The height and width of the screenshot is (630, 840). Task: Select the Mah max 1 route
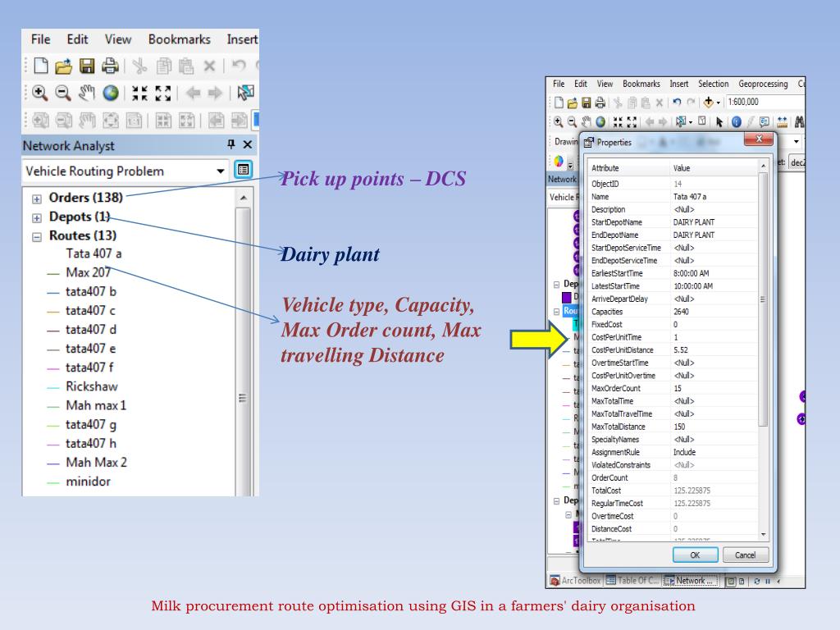coord(96,405)
